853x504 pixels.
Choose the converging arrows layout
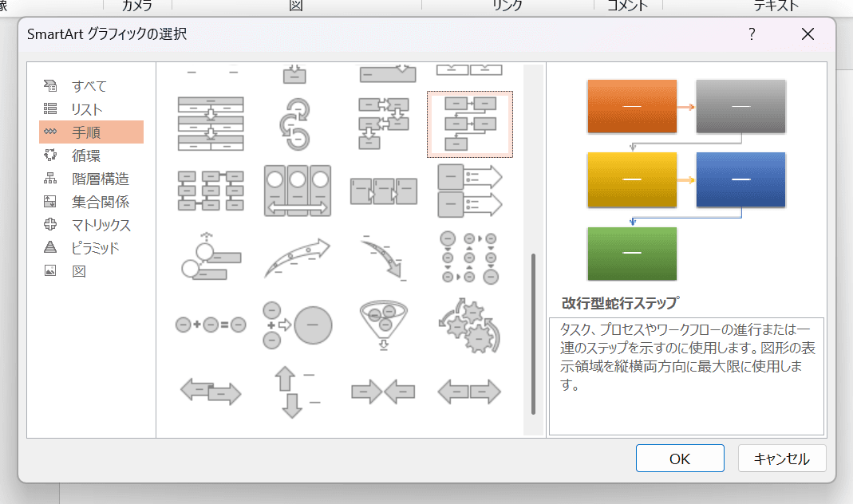point(383,392)
